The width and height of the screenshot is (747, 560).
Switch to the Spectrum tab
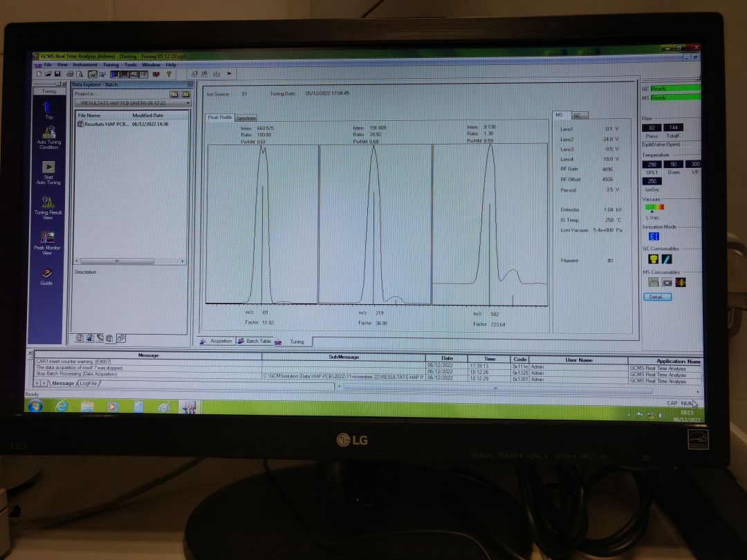[246, 118]
